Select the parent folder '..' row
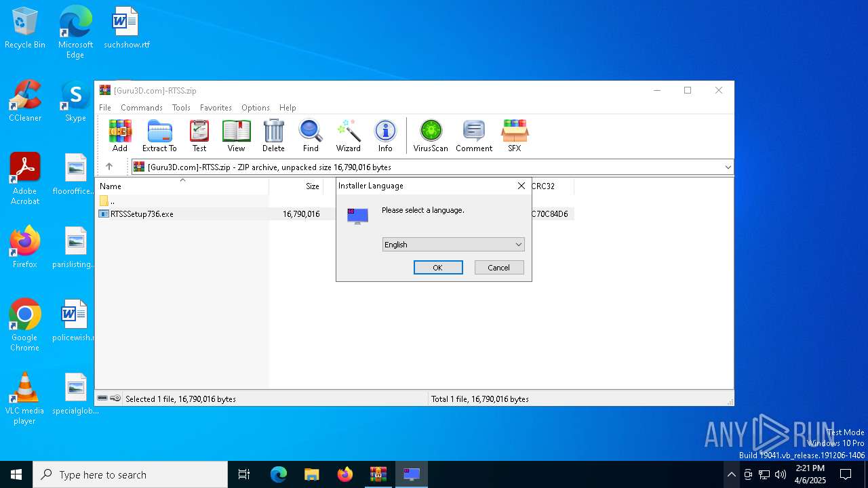Image resolution: width=868 pixels, height=488 pixels. 182,201
